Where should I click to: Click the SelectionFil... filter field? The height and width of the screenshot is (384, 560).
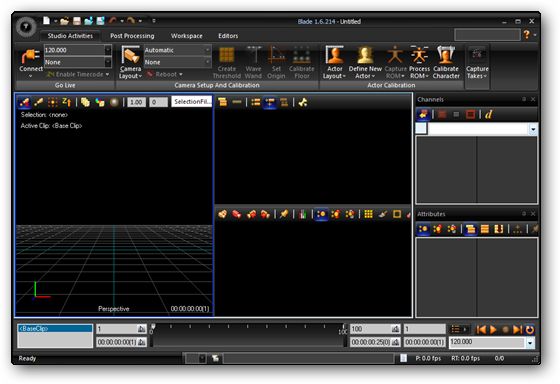pyautogui.click(x=192, y=102)
